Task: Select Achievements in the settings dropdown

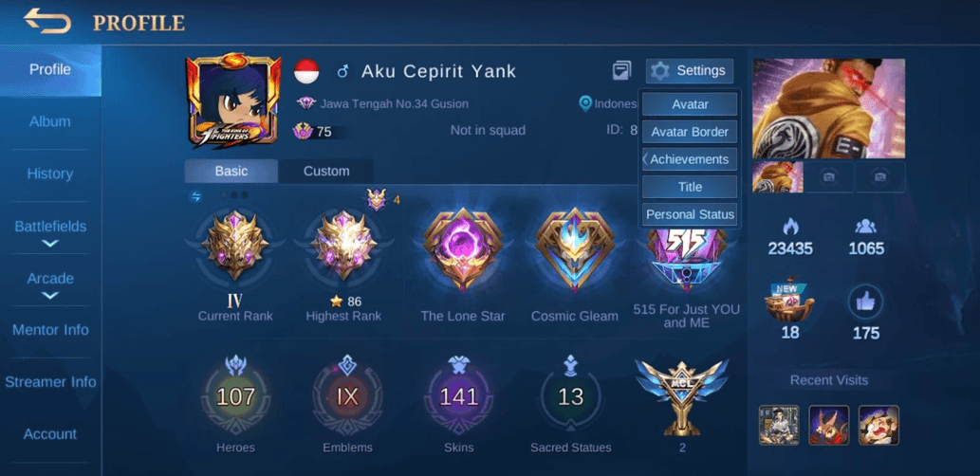Action: pyautogui.click(x=690, y=159)
